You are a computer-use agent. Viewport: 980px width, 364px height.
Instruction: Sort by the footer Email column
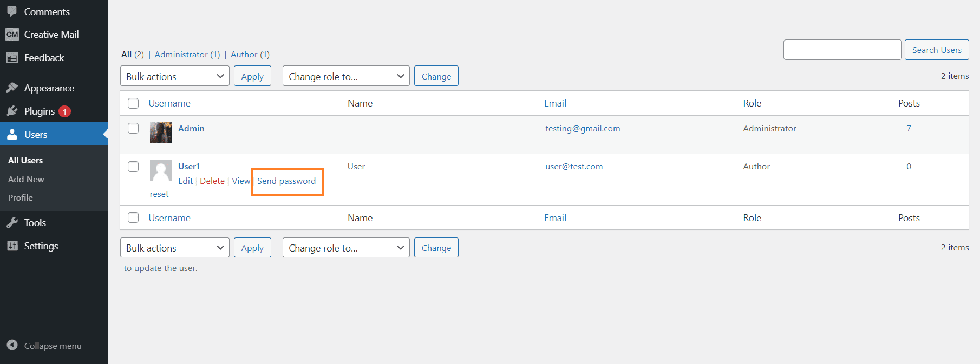click(x=555, y=218)
